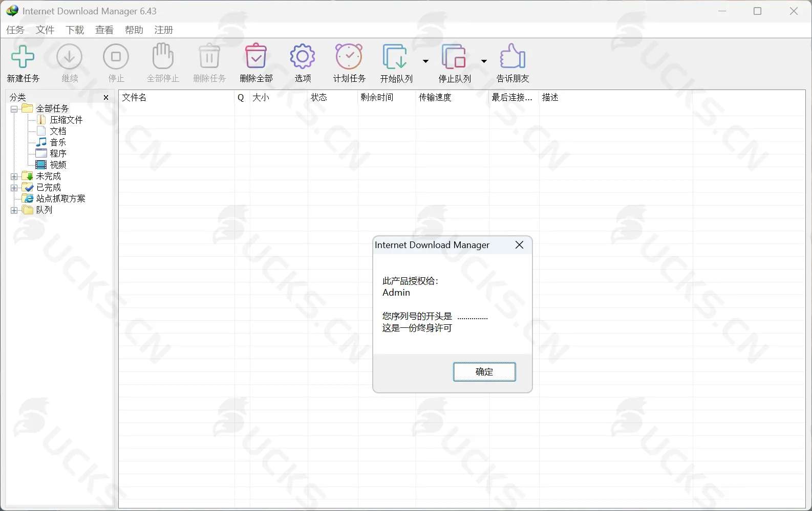This screenshot has width=812, height=511.
Task: Open the 文件 menu
Action: pyautogui.click(x=45, y=30)
